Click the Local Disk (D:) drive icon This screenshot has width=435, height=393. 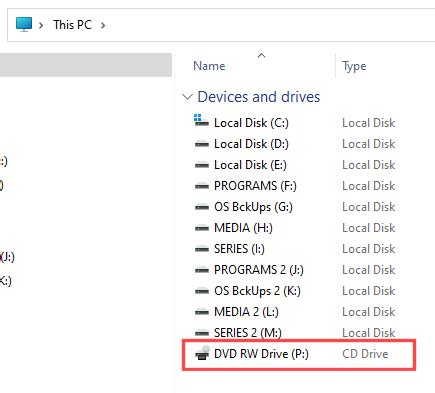coord(202,144)
